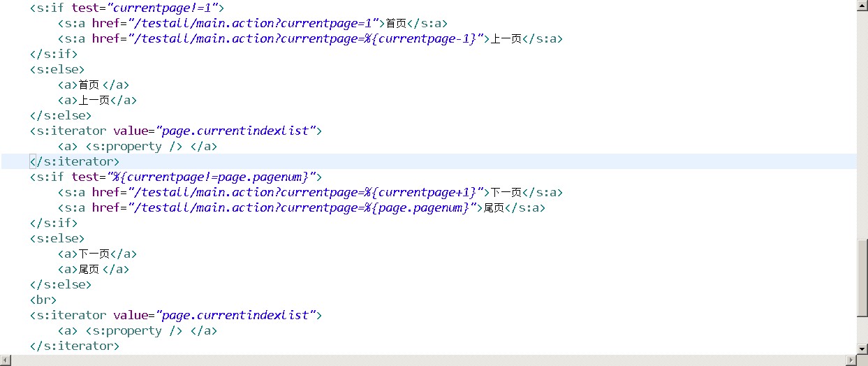Click the href value "currentpage=1" link line for 首页
This screenshot has width=868, height=366.
[x=253, y=23]
